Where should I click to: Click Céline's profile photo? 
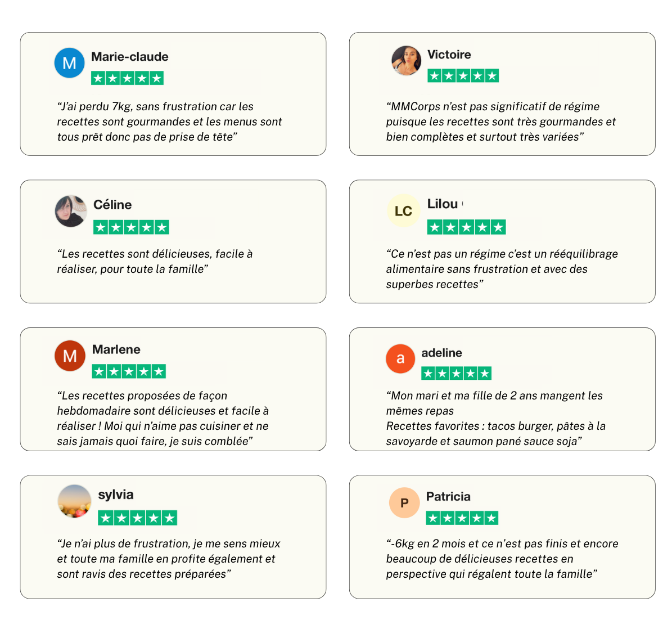(x=71, y=211)
